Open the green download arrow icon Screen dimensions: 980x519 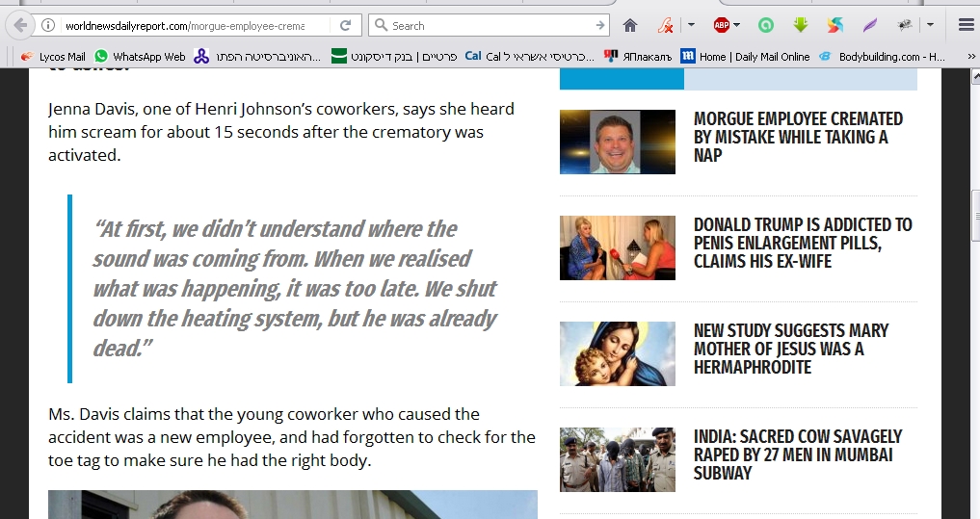pos(801,25)
